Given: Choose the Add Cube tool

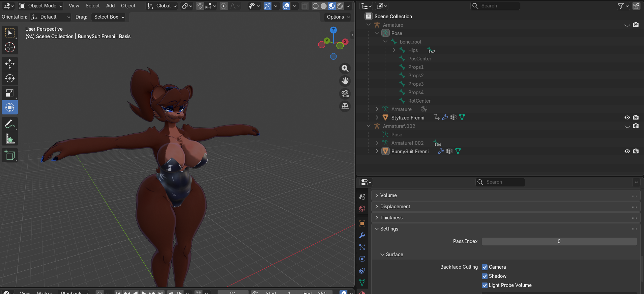Looking at the screenshot, I should point(10,155).
